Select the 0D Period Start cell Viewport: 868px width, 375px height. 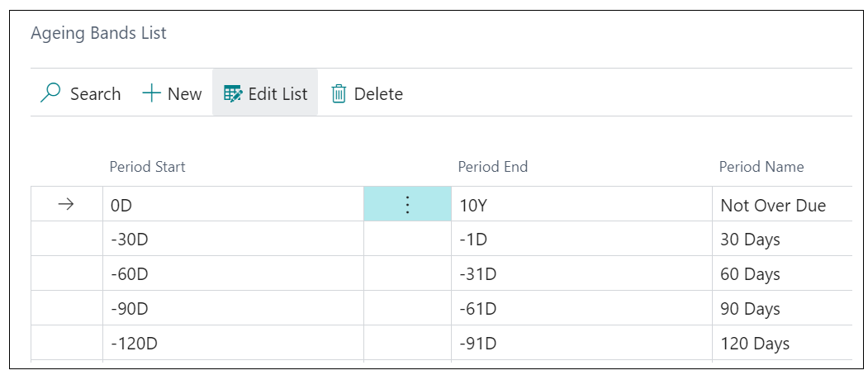pos(233,205)
